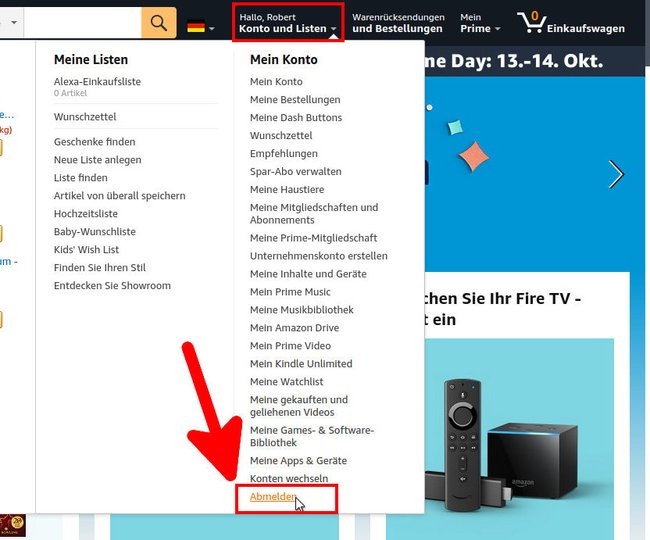Open Mein Prime Music
650x540 pixels.
[290, 292]
